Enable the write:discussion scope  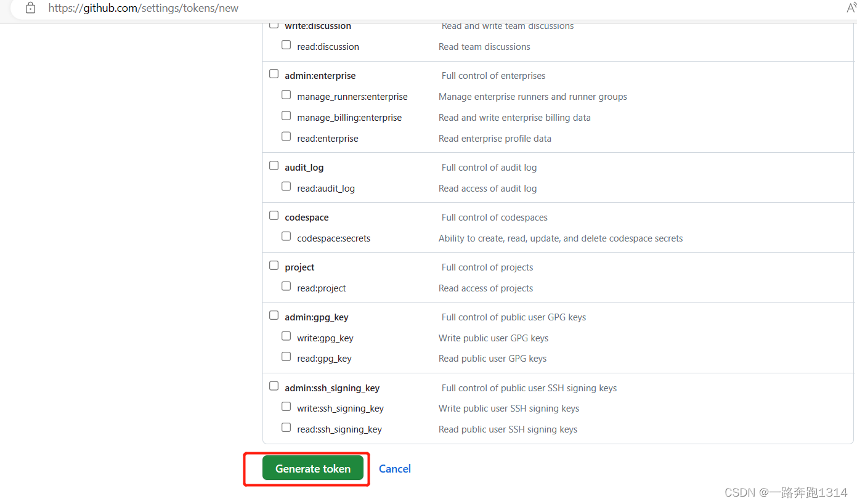[274, 23]
